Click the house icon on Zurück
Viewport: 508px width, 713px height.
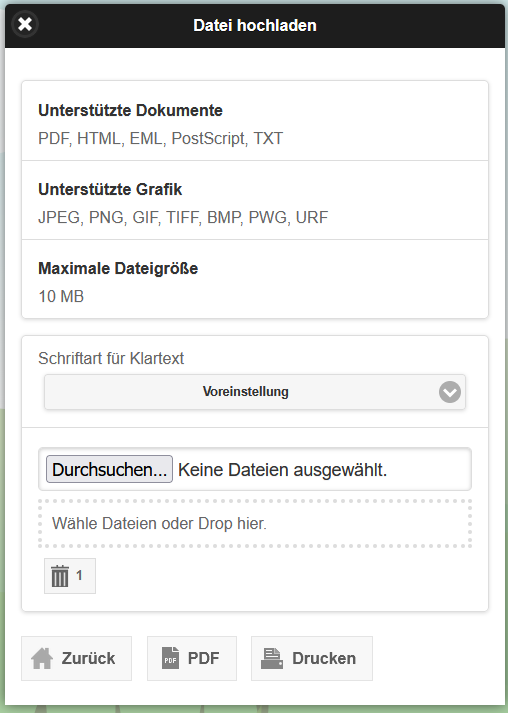42,658
